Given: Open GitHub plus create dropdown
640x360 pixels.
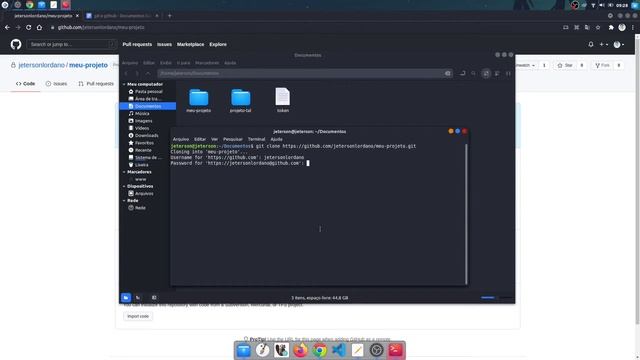Looking at the screenshot, I should (x=604, y=44).
